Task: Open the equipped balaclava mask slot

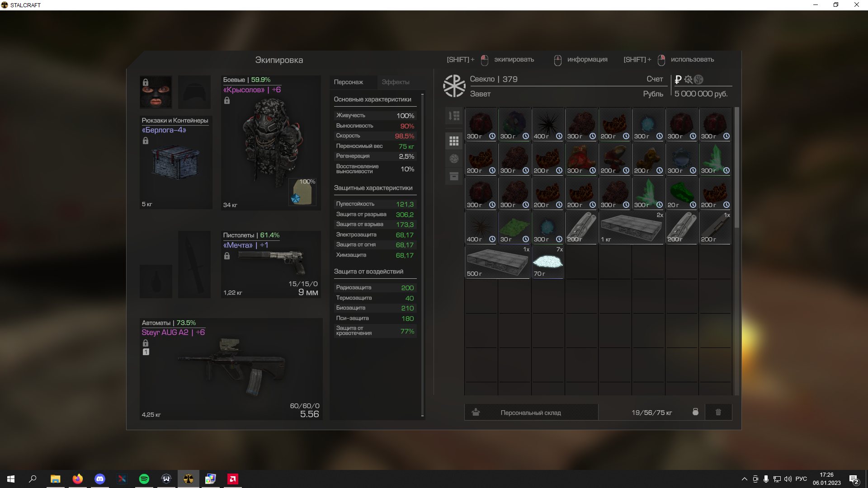Action: click(156, 92)
